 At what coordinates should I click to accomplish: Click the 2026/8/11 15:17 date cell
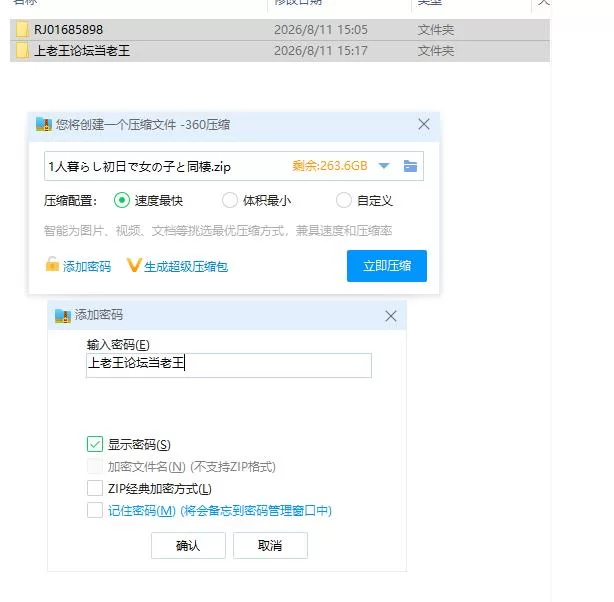pyautogui.click(x=321, y=51)
